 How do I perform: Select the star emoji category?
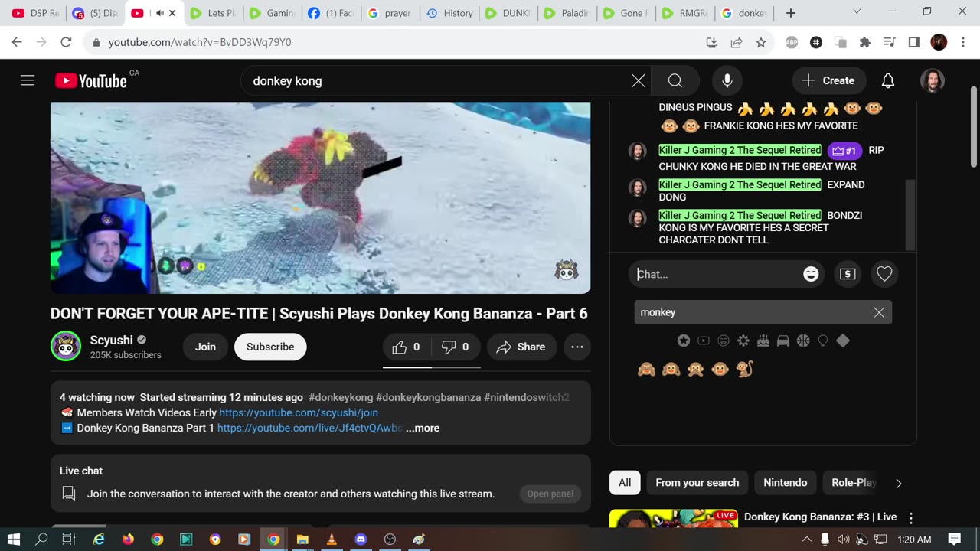click(684, 341)
